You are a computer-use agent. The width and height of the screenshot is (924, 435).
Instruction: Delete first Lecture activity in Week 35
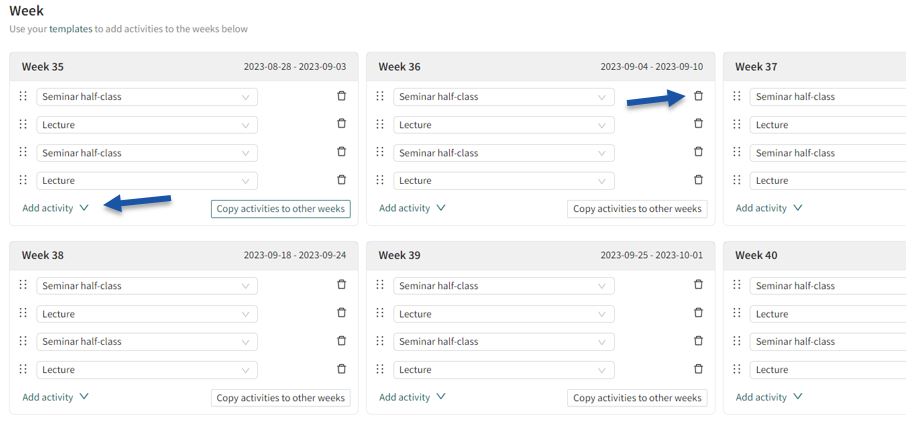[341, 124]
